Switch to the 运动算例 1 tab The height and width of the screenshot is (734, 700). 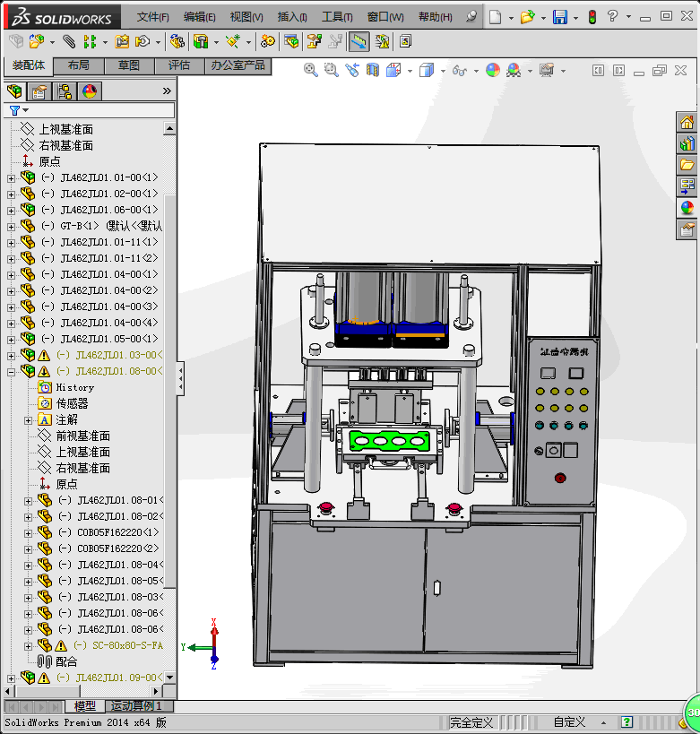pos(140,706)
